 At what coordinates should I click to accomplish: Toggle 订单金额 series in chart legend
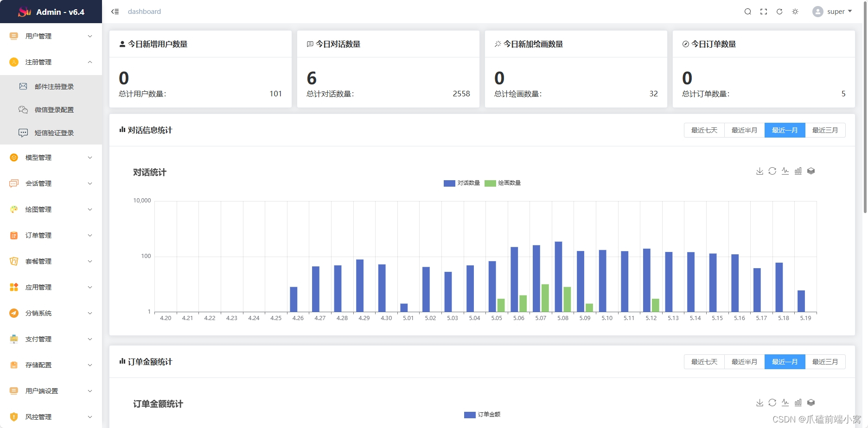[x=482, y=415]
